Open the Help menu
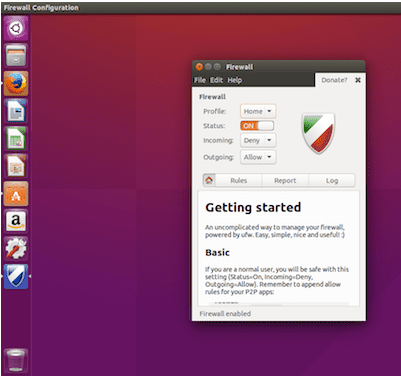Screen dimensions: 401x377 [235, 80]
